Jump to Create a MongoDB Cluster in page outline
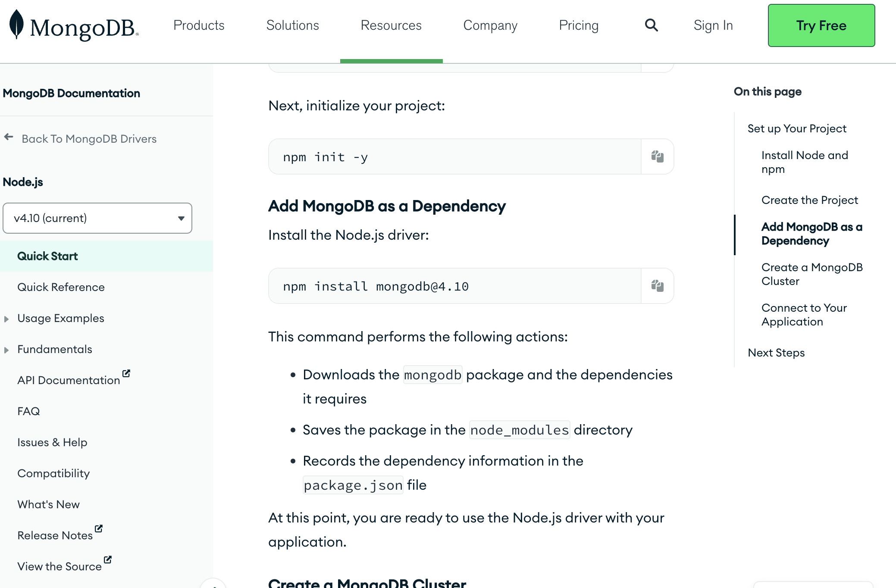The height and width of the screenshot is (588, 896). [812, 274]
